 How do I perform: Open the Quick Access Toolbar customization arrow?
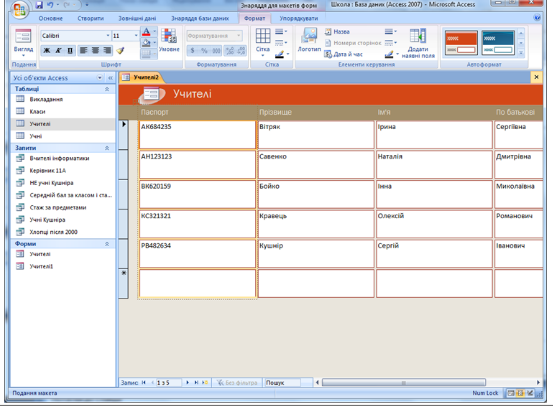(x=87, y=5)
